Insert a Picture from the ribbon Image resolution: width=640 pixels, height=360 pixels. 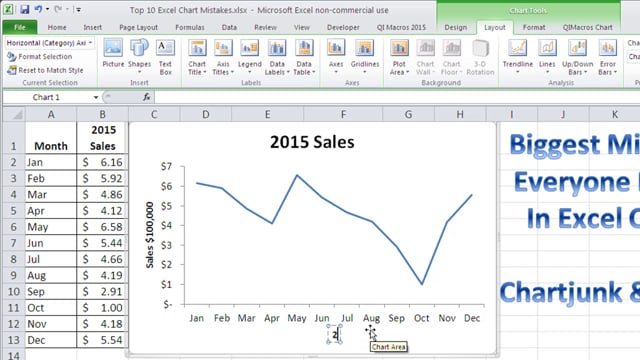(x=113, y=53)
